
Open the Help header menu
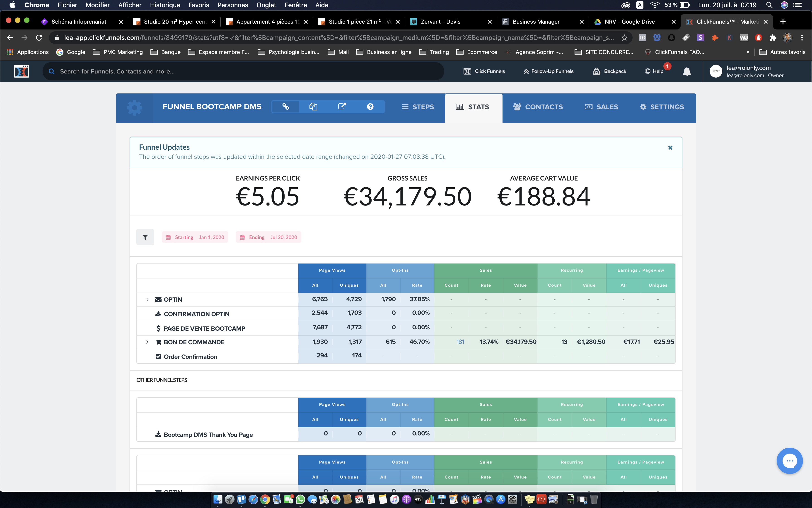point(654,71)
